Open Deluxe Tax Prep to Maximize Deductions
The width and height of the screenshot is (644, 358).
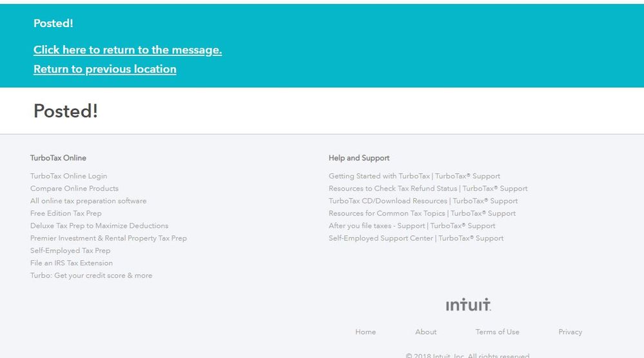pos(99,225)
